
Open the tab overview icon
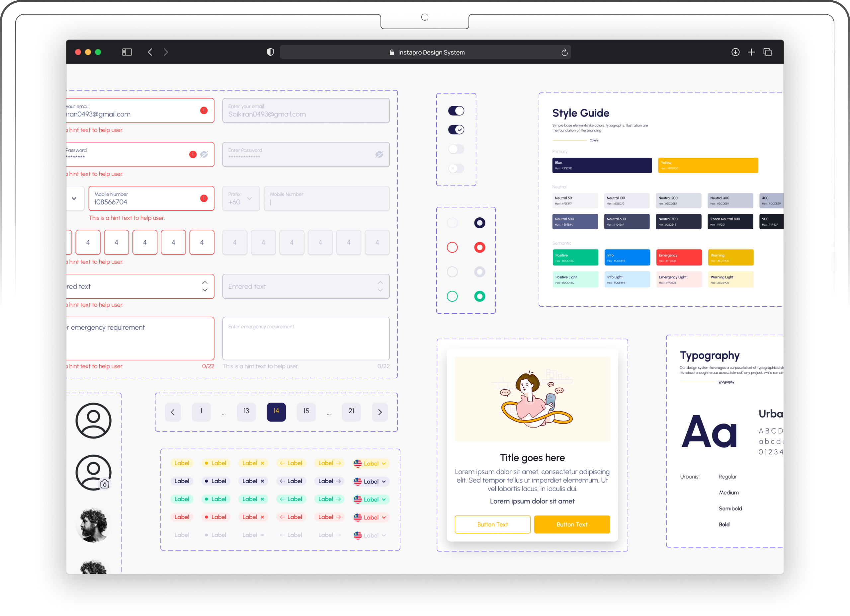pyautogui.click(x=768, y=52)
